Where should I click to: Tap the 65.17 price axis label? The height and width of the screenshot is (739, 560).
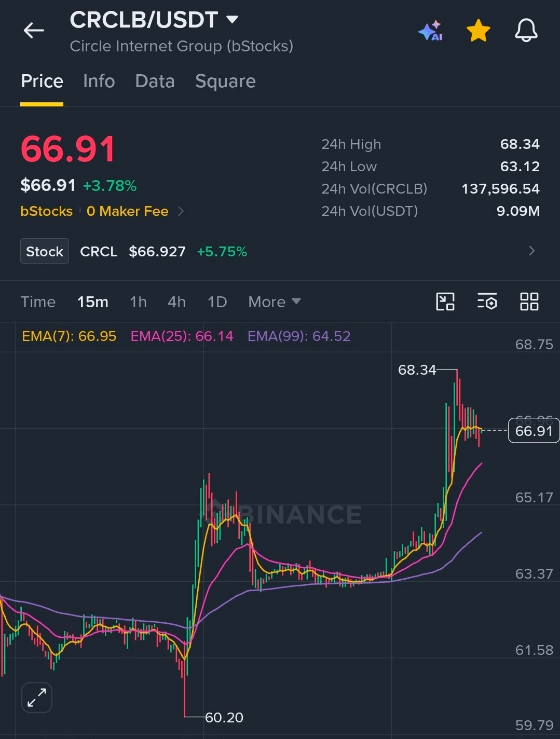click(534, 497)
